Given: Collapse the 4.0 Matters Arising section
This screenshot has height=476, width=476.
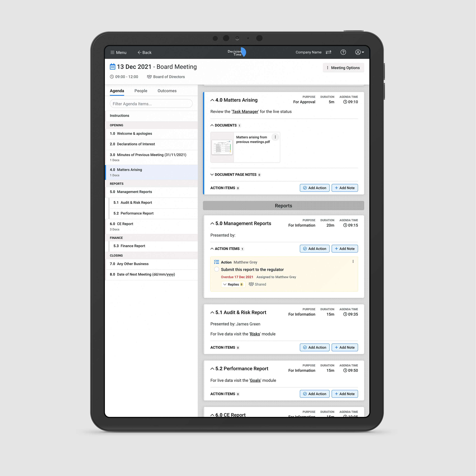Looking at the screenshot, I should (x=212, y=100).
